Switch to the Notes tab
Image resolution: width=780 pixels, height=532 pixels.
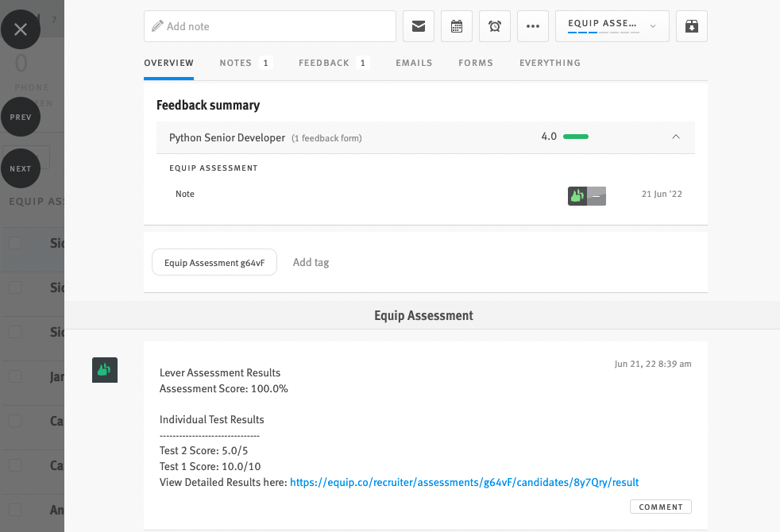click(x=236, y=63)
